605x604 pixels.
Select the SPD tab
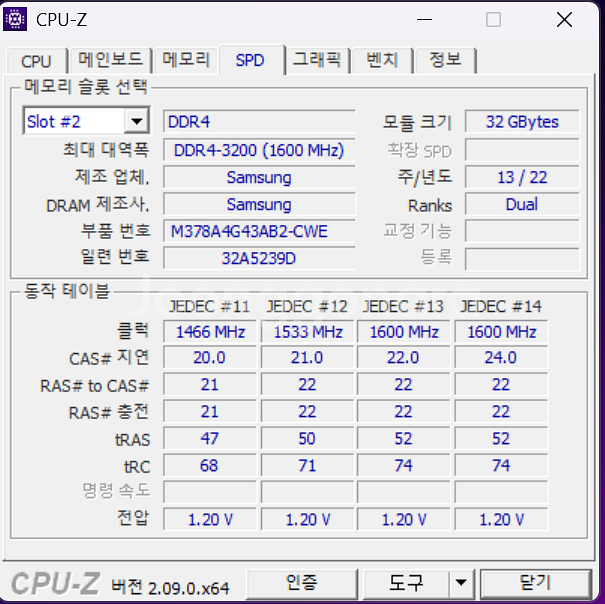pyautogui.click(x=250, y=60)
